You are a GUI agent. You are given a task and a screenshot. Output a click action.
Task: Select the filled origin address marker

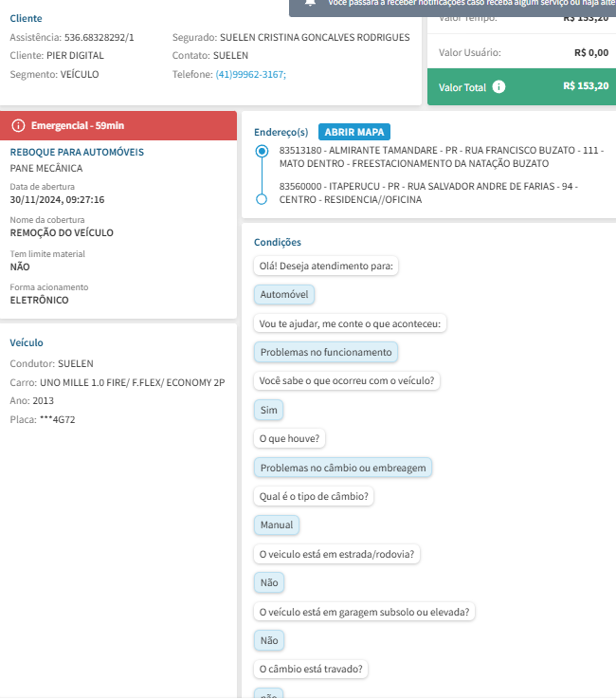(262, 151)
